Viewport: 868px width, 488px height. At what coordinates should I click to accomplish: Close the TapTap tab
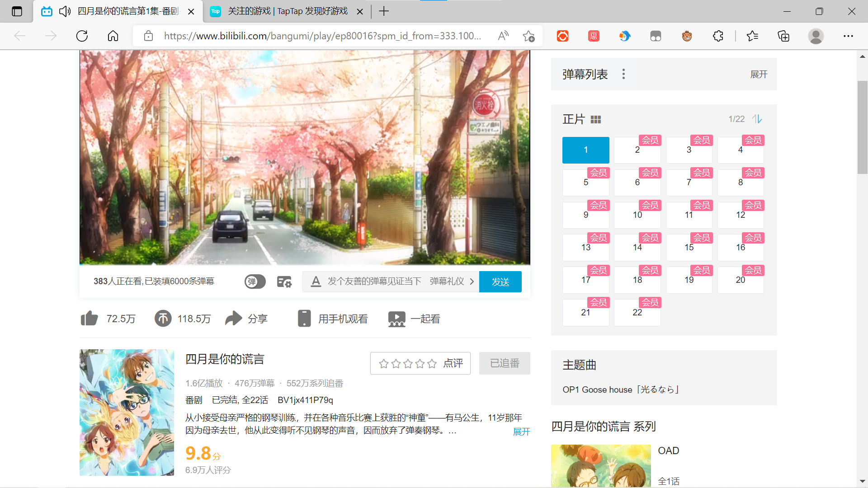pyautogui.click(x=360, y=12)
